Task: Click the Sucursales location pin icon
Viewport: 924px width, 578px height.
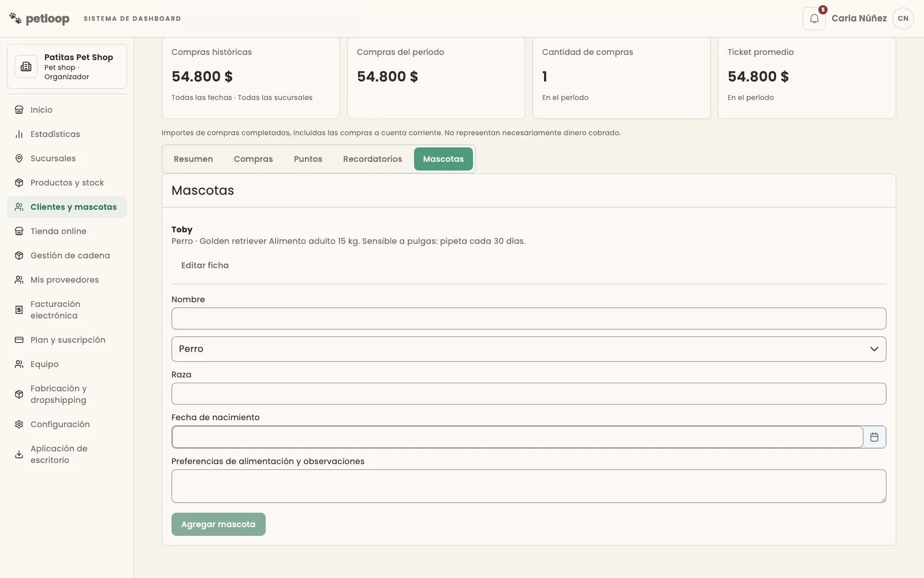Action: (x=19, y=158)
